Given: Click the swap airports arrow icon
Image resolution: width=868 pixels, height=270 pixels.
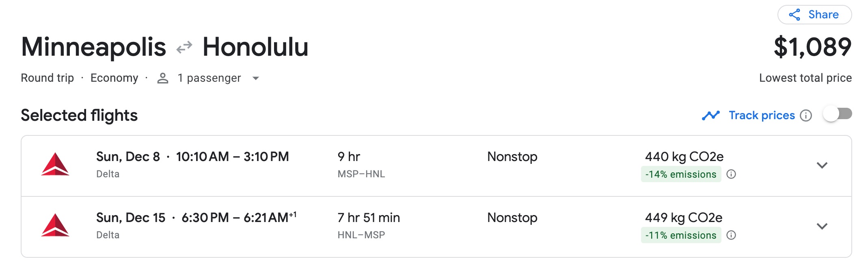Looking at the screenshot, I should [x=184, y=46].
